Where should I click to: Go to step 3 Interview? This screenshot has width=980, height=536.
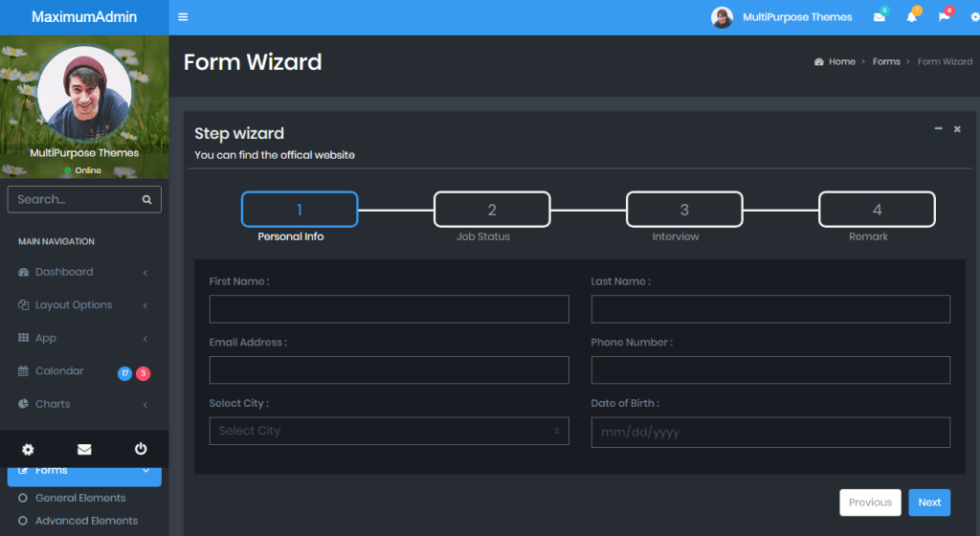pos(684,211)
